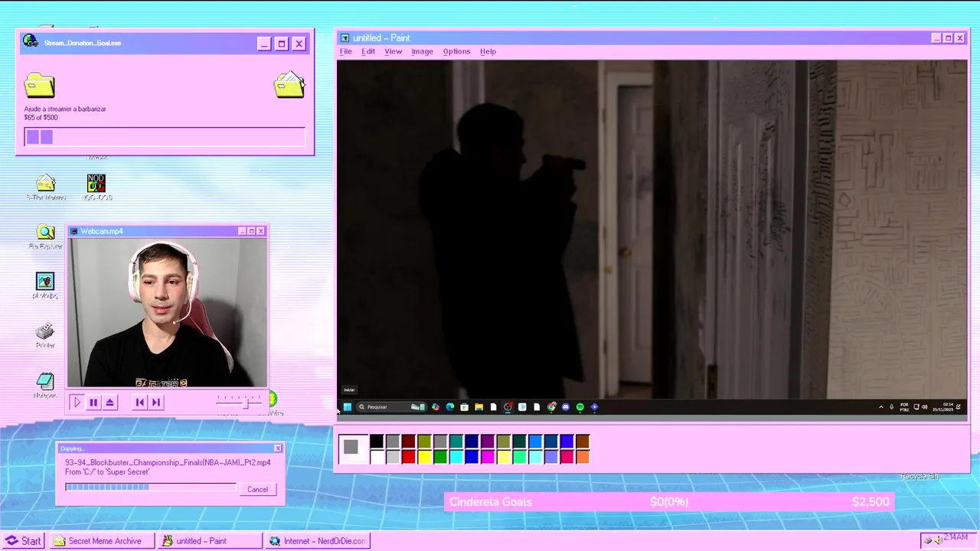Switch to Secret Meme Archive taskbar item

point(102,540)
